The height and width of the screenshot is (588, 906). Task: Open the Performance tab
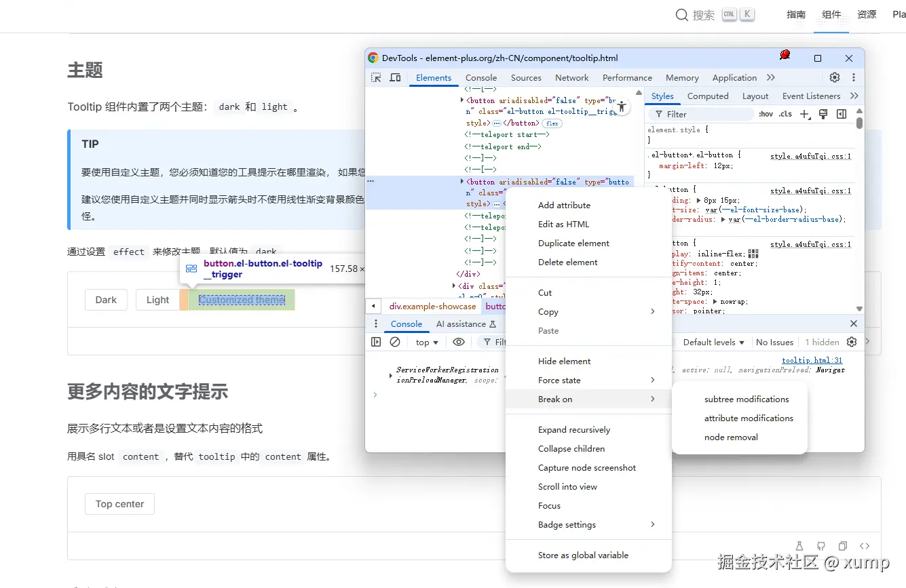[627, 77]
